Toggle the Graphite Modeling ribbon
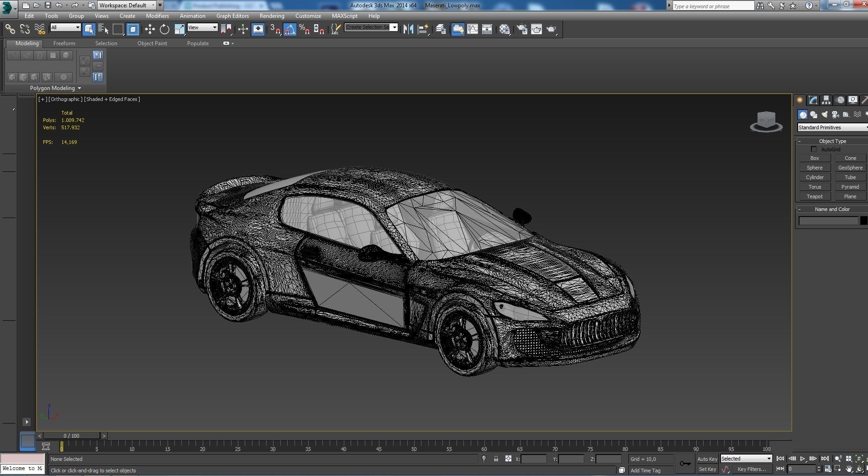Screen dimensions: 868x476 point(458,29)
